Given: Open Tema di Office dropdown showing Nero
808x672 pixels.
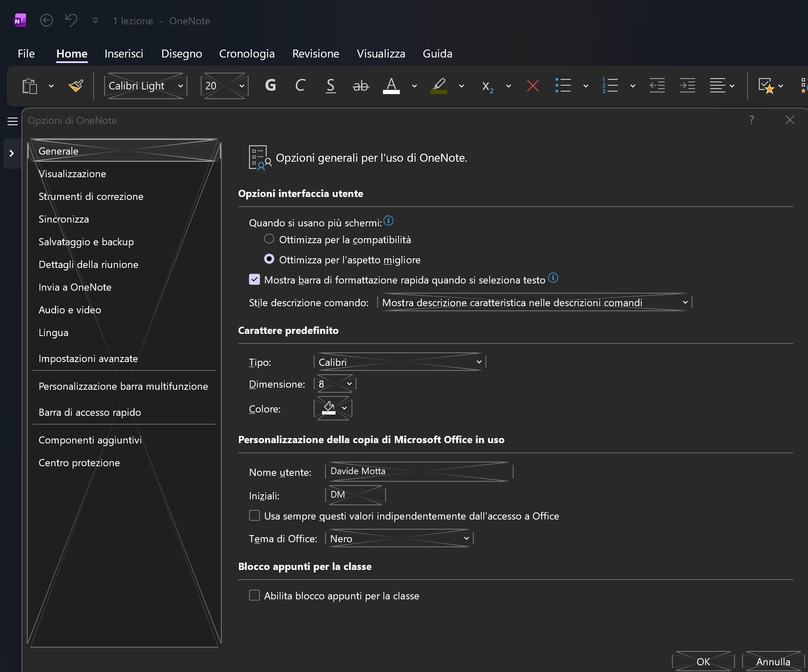Looking at the screenshot, I should [x=399, y=538].
